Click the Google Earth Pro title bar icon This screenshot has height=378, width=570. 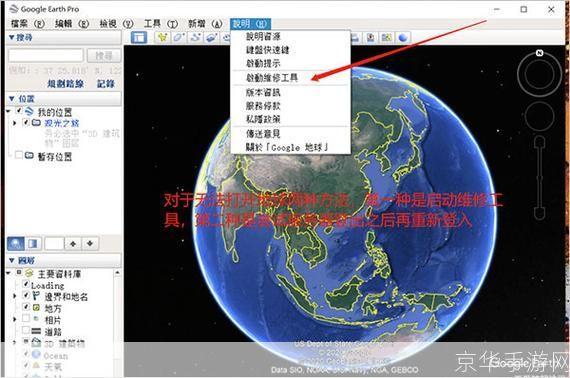click(13, 9)
